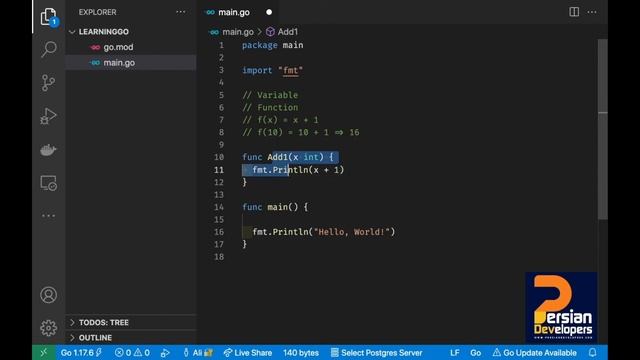Image resolution: width=640 pixels, height=360 pixels.
Task: Place cursor on package main line
Action: point(273,45)
